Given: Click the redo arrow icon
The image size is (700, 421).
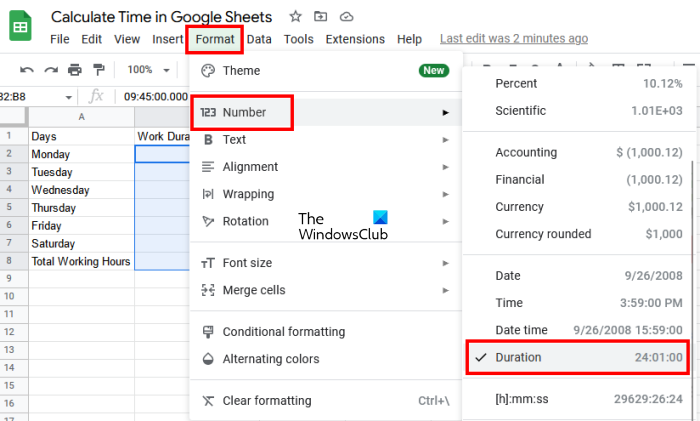Looking at the screenshot, I should pyautogui.click(x=50, y=70).
